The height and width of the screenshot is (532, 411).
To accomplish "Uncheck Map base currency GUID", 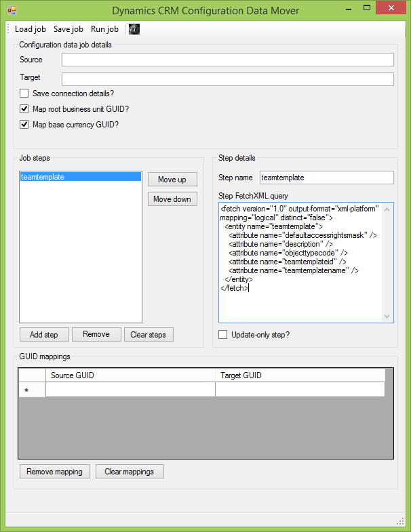I will coord(24,125).
